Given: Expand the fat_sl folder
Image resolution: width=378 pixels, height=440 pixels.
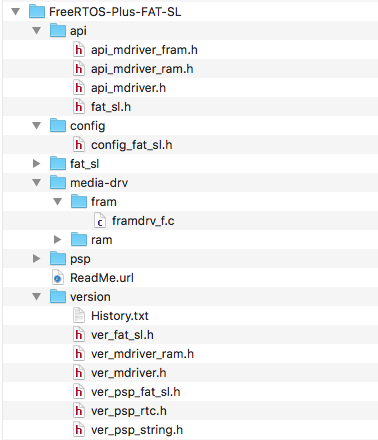Looking at the screenshot, I should click(x=37, y=164).
